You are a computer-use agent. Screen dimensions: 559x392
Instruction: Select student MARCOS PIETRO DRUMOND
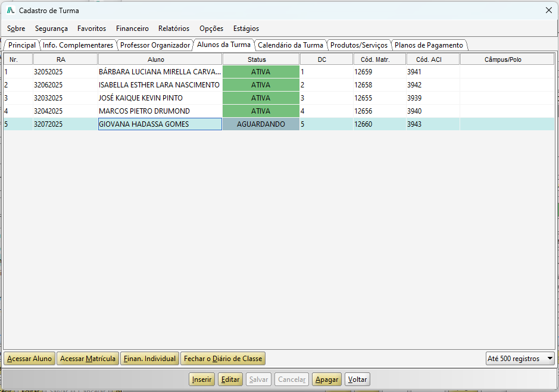pos(160,111)
